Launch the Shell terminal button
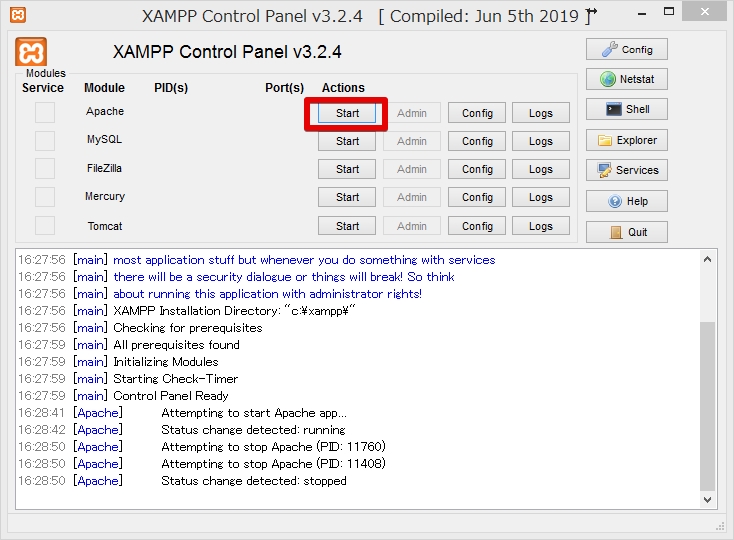 click(627, 109)
